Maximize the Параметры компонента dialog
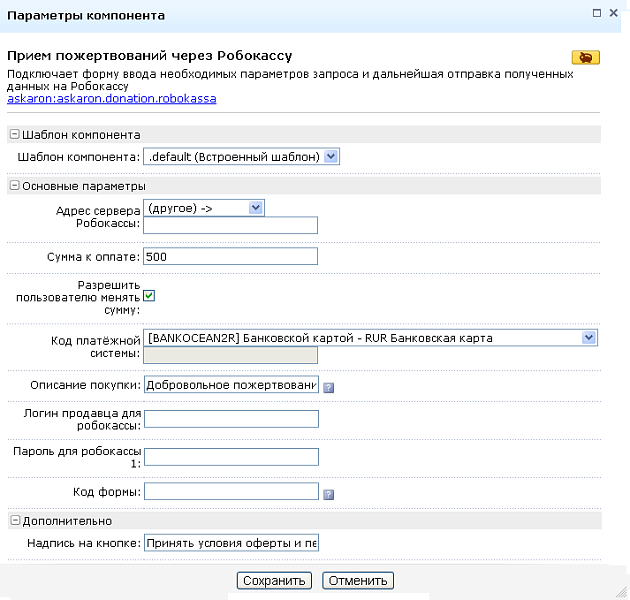 (597, 13)
